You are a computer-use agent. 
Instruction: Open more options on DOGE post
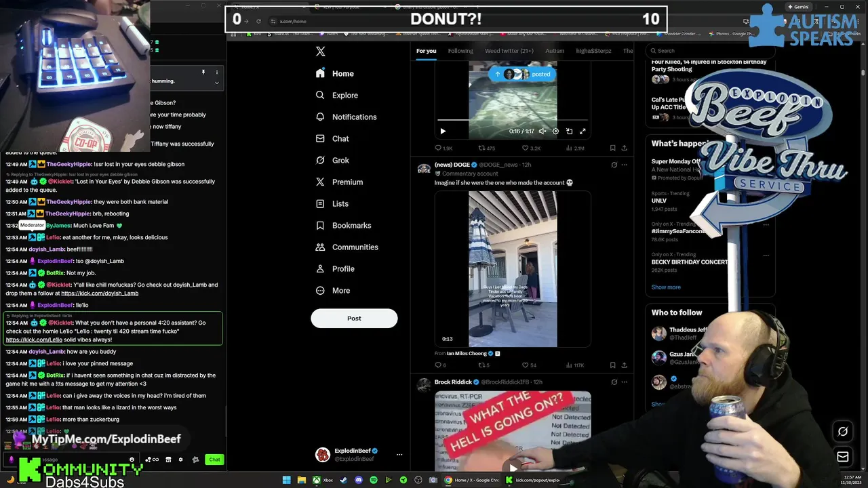(625, 165)
